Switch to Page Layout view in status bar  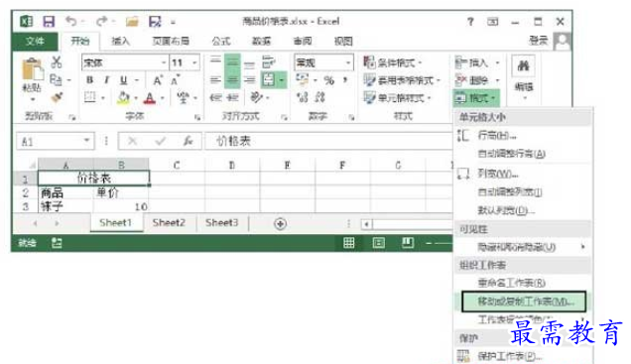[378, 243]
